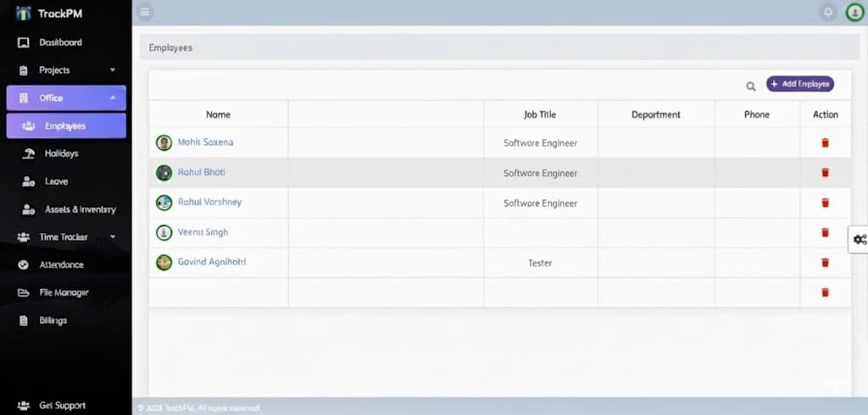Image resolution: width=868 pixels, height=415 pixels.
Task: Click the Action column header
Action: 826,114
